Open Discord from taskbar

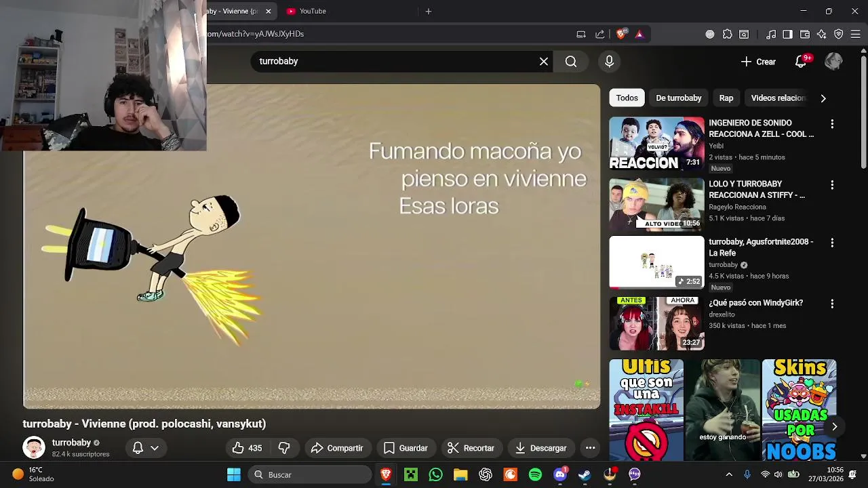click(560, 475)
